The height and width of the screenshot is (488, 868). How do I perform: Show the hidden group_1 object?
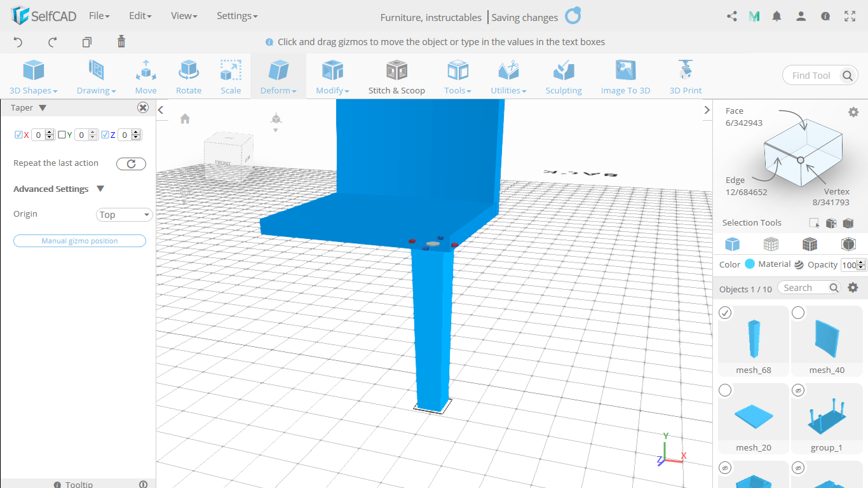(x=798, y=390)
